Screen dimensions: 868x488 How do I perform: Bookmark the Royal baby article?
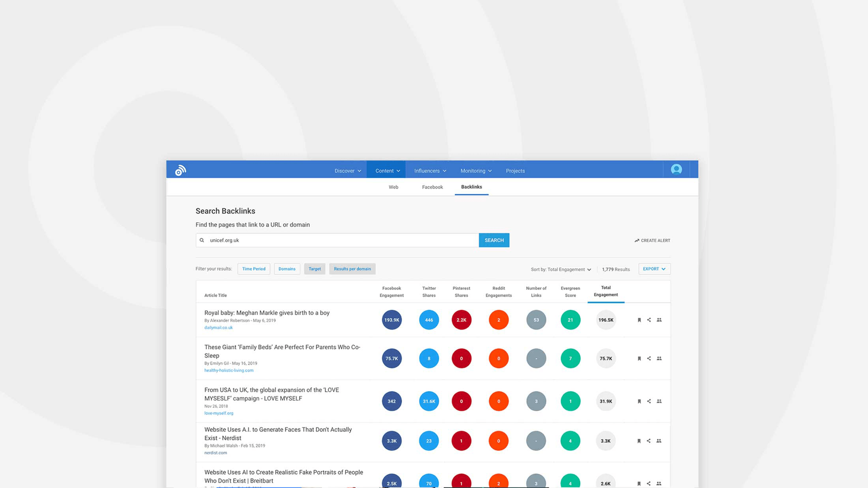point(639,320)
